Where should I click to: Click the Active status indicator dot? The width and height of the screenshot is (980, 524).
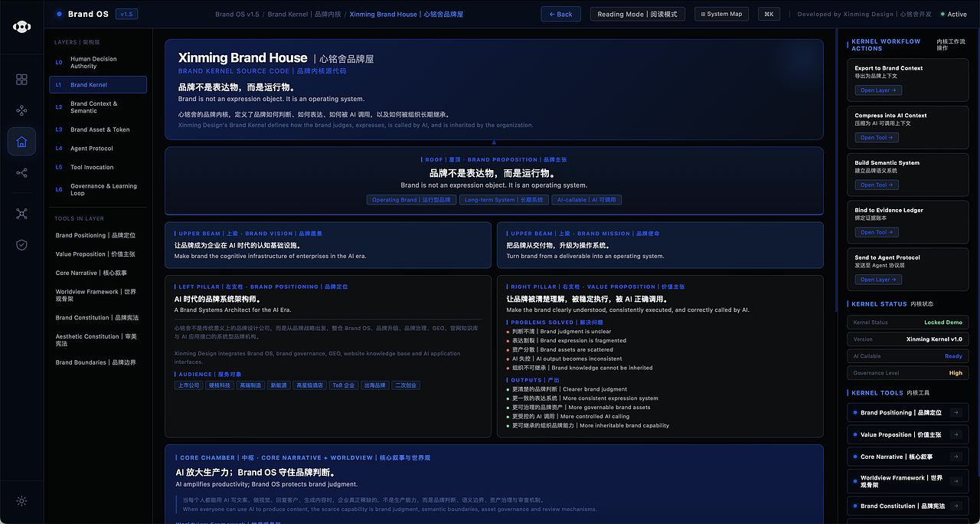coord(942,15)
